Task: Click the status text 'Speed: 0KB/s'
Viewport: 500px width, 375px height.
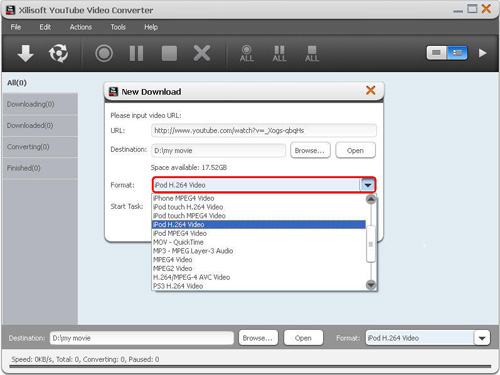Action: (x=32, y=359)
